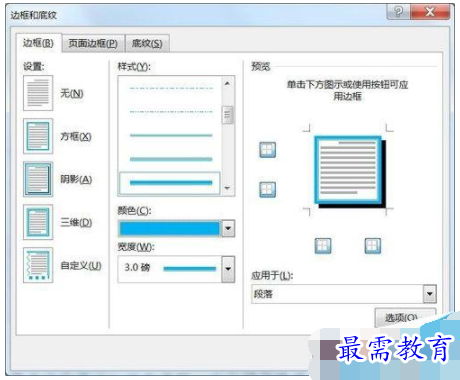Open the width (宽度) dropdown arrow
Screen dimensions: 460x380
tap(228, 269)
